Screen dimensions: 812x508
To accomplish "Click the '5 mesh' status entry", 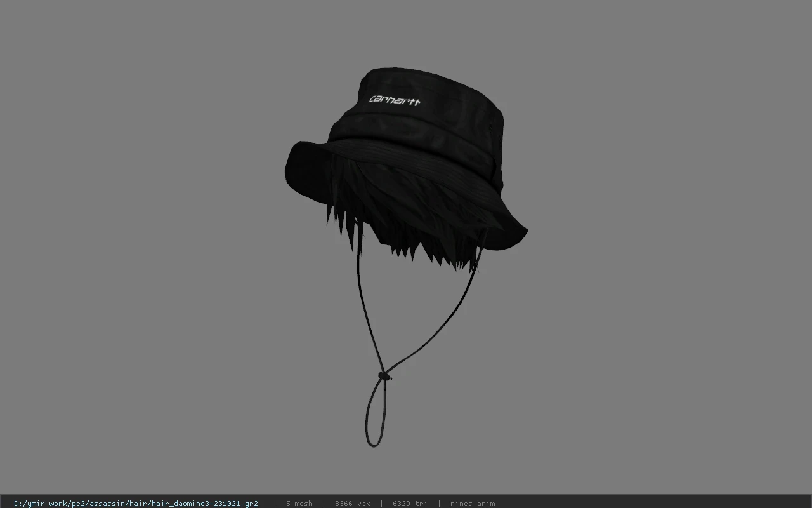I will (x=299, y=504).
